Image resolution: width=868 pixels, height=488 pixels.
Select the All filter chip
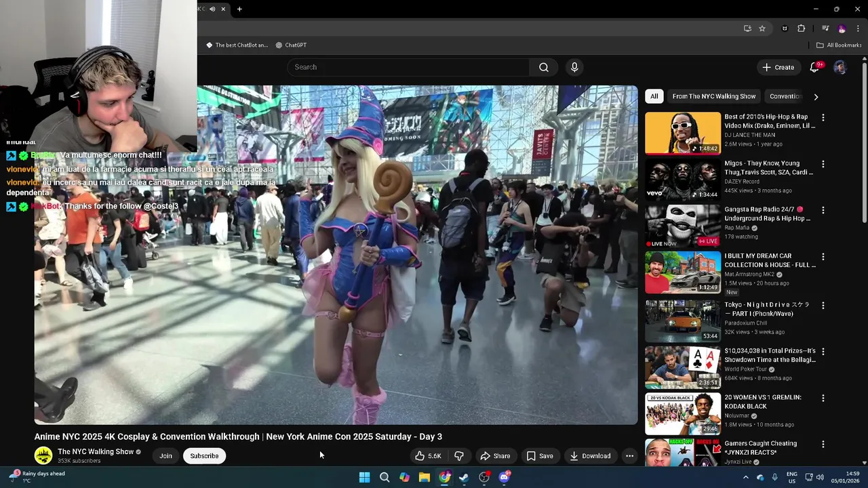click(x=654, y=96)
